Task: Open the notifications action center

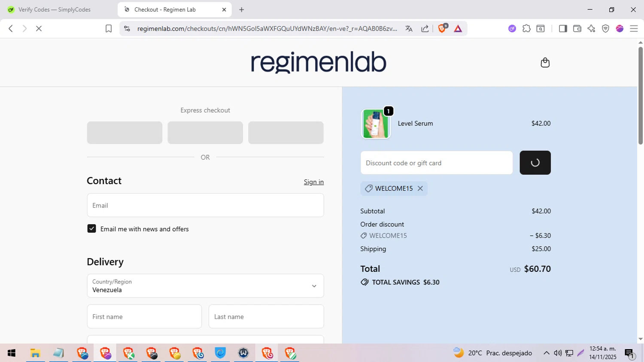Action: point(629,353)
